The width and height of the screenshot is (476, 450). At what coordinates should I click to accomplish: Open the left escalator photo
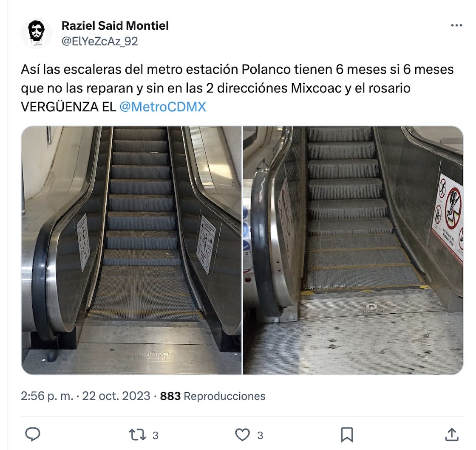(x=131, y=250)
